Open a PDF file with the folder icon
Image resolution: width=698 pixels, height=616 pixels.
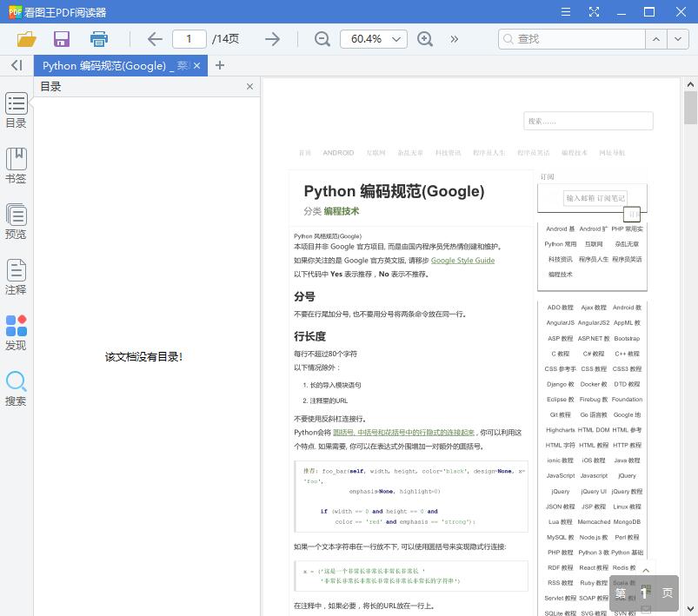click(26, 39)
